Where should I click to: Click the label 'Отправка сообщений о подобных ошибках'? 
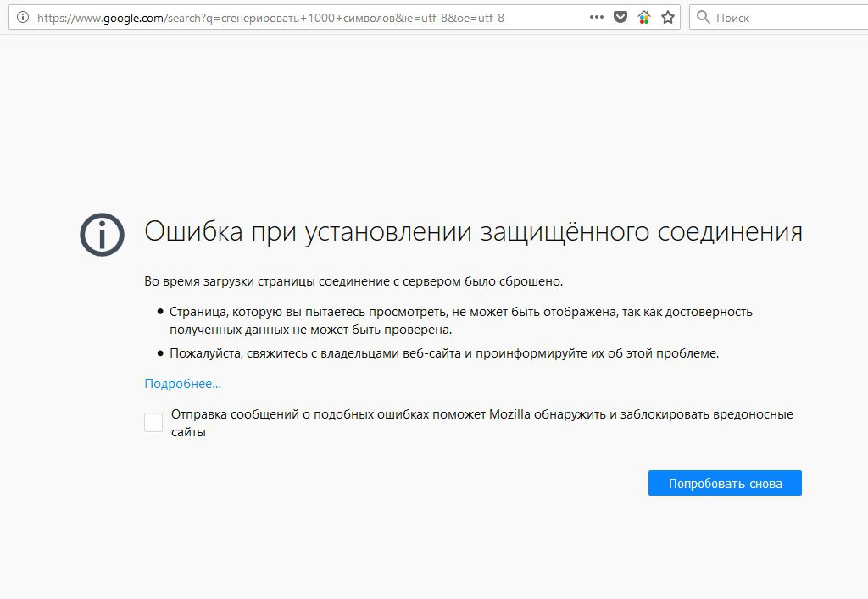click(482, 423)
